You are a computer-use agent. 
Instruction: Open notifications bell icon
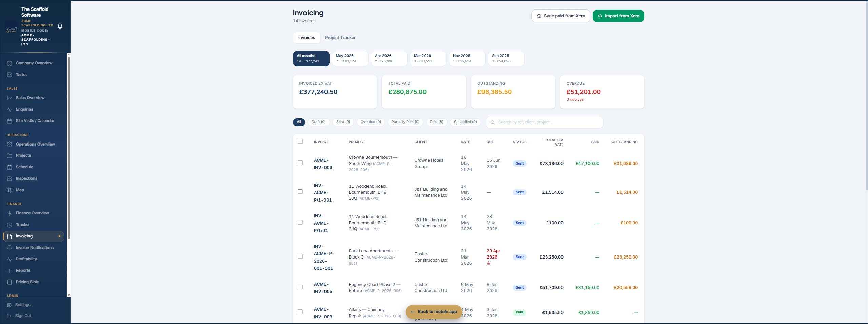point(60,26)
